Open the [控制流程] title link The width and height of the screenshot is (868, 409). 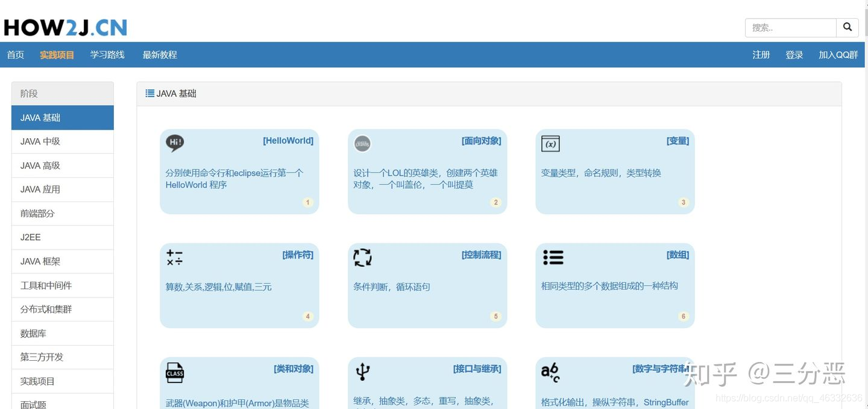click(x=482, y=255)
